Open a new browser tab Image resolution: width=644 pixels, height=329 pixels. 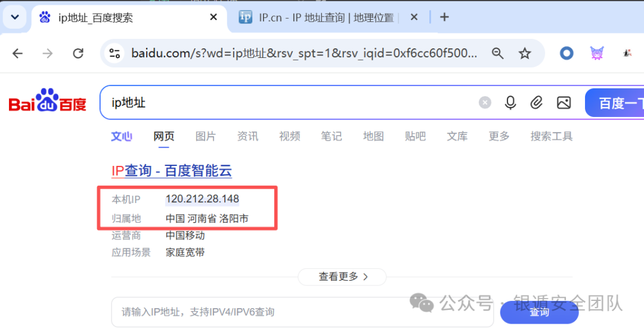(444, 17)
